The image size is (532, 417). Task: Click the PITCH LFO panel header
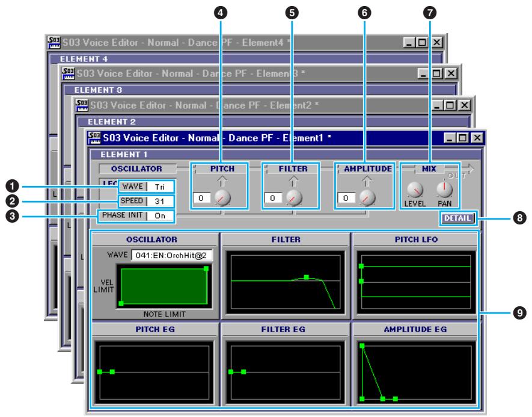tap(417, 239)
